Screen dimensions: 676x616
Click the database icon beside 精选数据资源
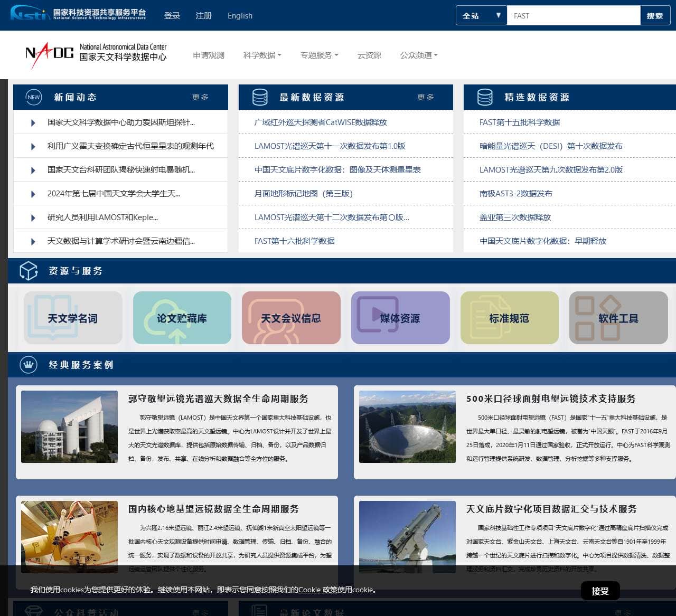click(x=485, y=97)
